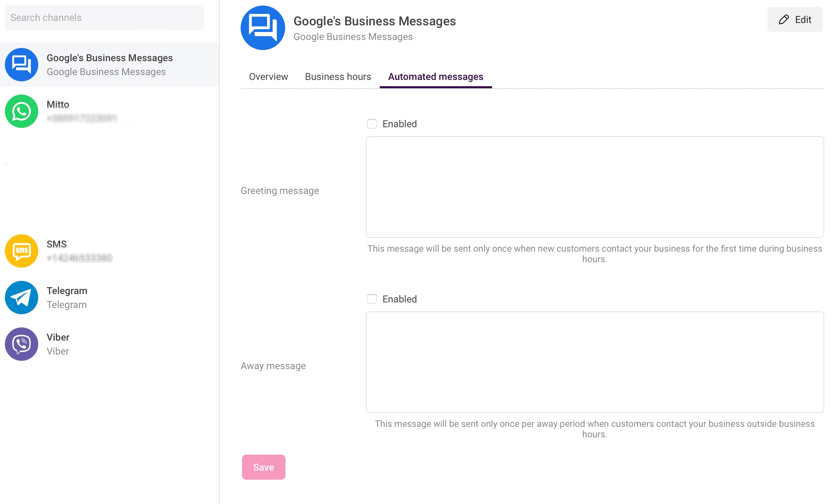Select the Mitto channel name

click(x=58, y=104)
